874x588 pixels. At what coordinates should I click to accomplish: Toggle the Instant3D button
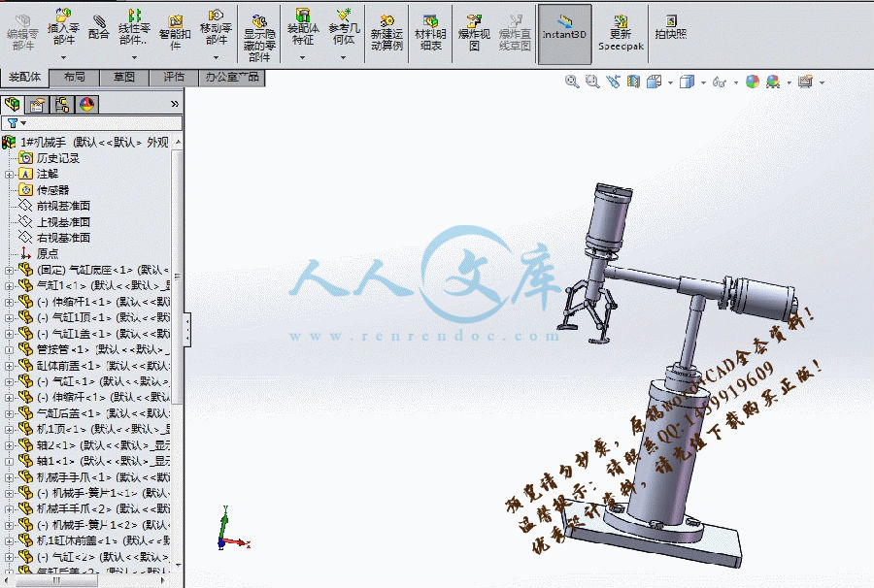point(564,33)
